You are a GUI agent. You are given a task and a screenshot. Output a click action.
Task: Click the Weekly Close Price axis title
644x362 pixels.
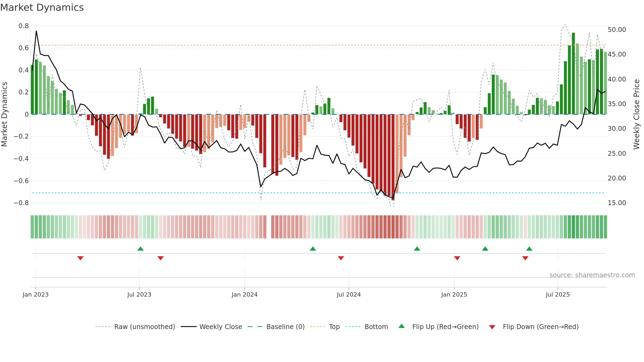[637, 114]
